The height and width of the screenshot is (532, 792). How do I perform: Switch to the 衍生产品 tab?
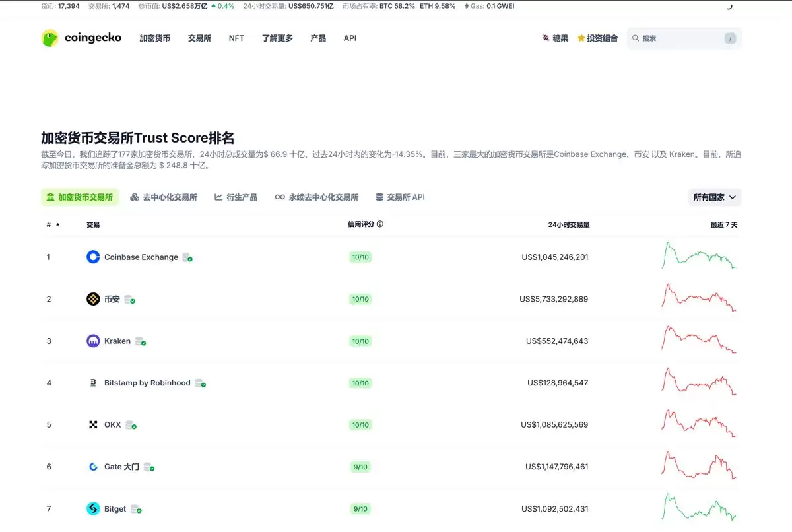point(236,197)
